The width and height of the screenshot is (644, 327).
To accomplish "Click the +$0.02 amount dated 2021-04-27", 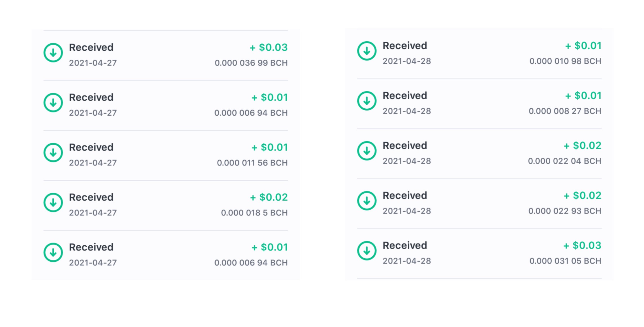I will 269,197.
